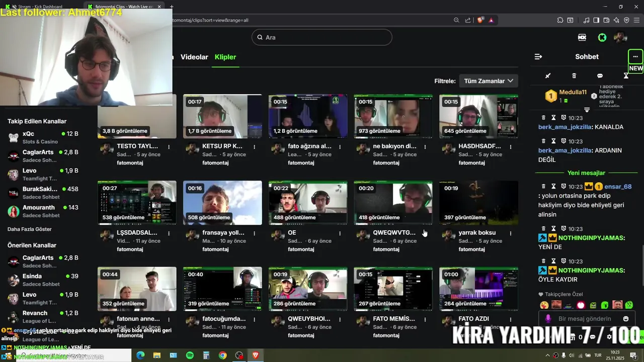Click the Ara search field
644x362 pixels.
[322, 37]
